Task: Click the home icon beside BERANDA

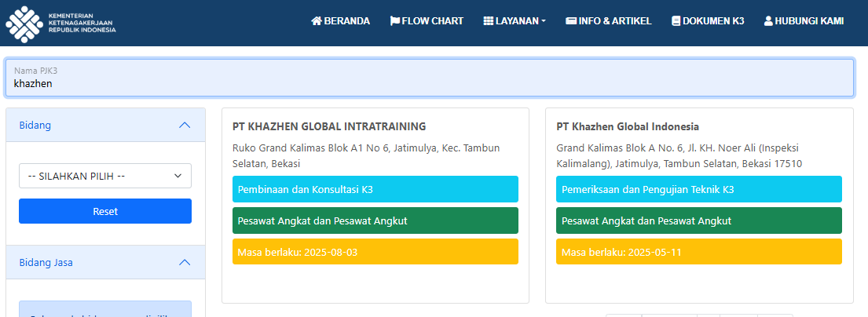Action: point(316,21)
